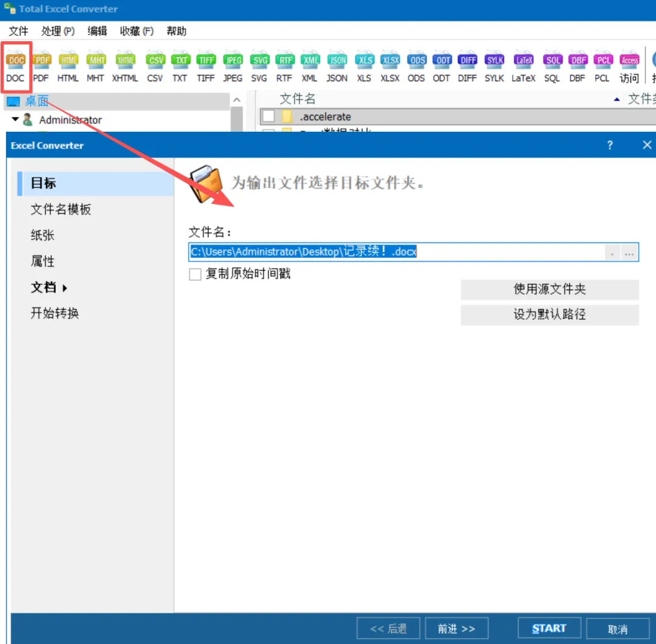
Task: Select Administrator in the folder tree
Action: pos(70,120)
